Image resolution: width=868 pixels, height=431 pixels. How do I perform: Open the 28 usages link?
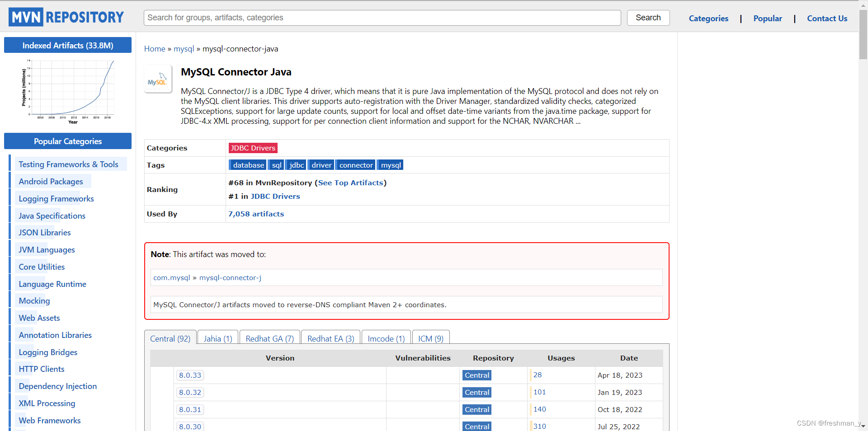coord(538,375)
